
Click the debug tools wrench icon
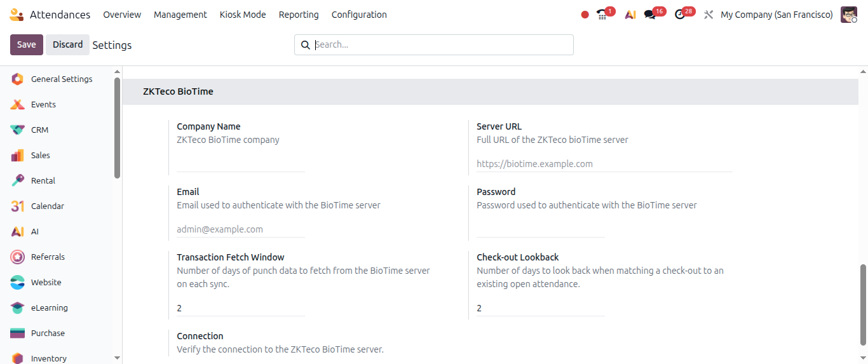click(x=709, y=15)
